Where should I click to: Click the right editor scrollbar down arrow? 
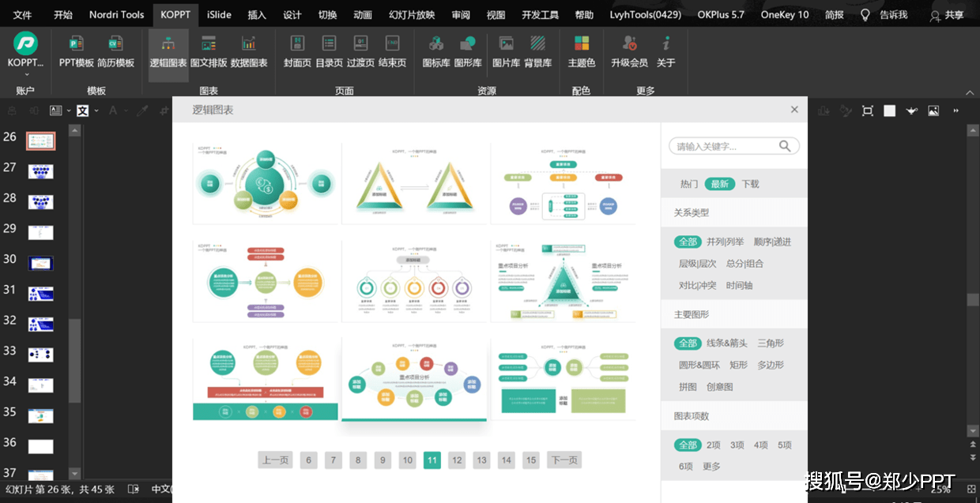(x=973, y=431)
